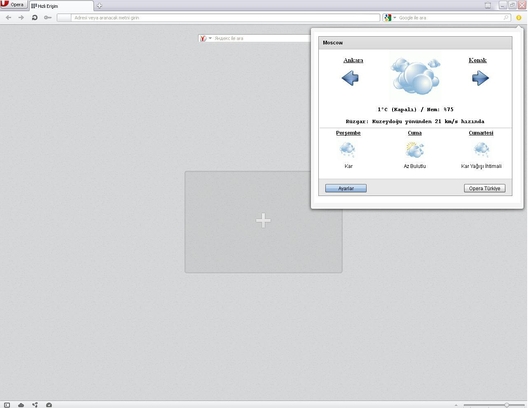
Task: Click the Moscow title text
Action: [x=333, y=43]
